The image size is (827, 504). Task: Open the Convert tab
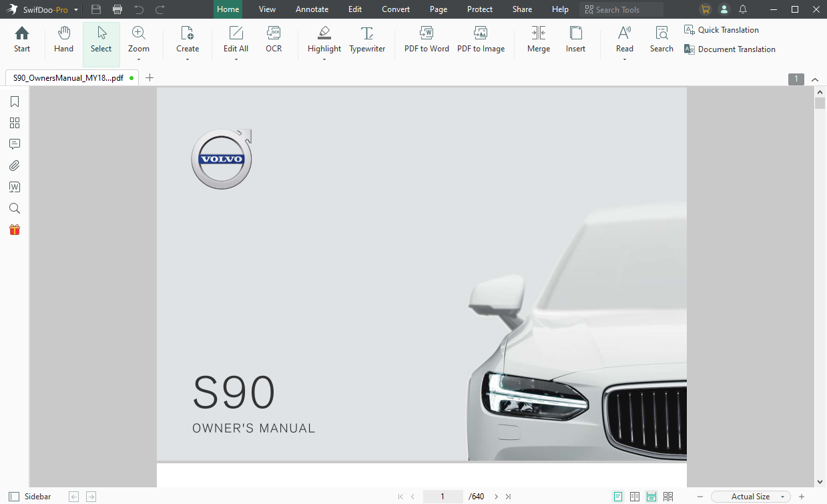pyautogui.click(x=396, y=9)
